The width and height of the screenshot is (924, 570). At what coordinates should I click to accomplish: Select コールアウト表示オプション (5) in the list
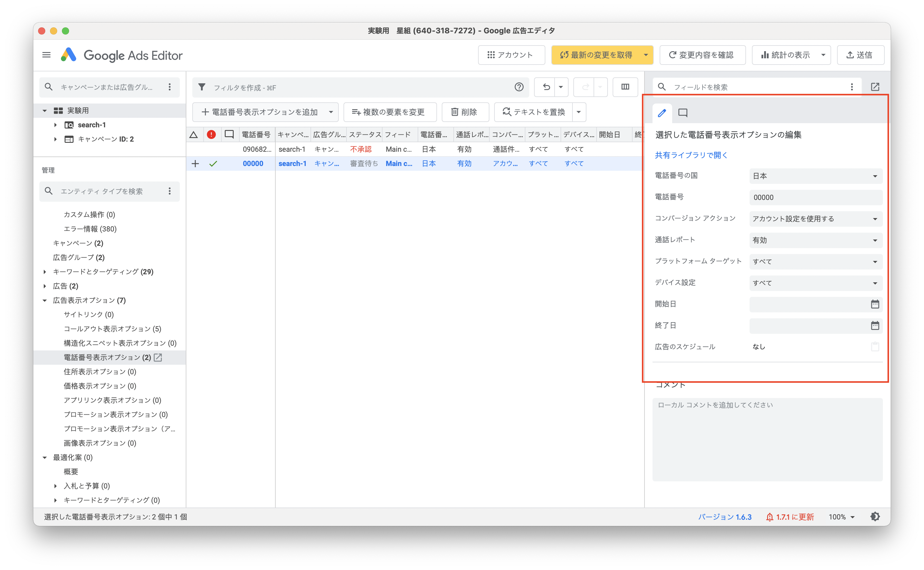(x=112, y=329)
